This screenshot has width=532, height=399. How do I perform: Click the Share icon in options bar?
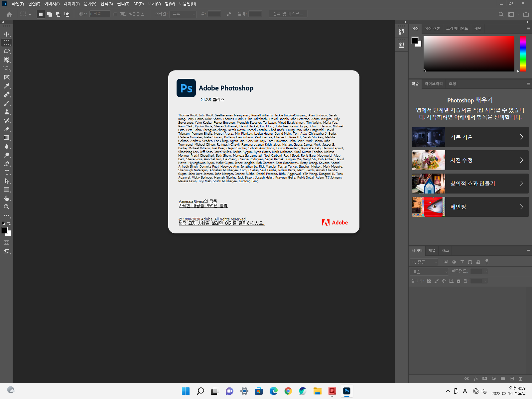coord(526,14)
